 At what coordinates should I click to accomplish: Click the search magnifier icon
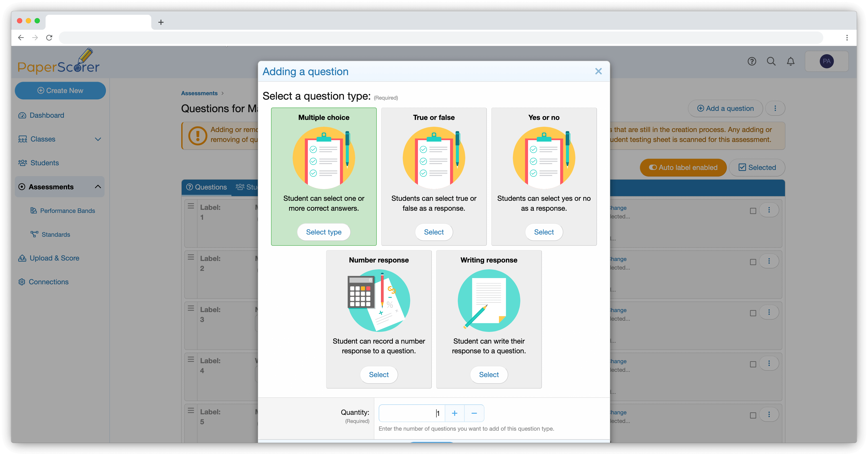click(x=771, y=61)
